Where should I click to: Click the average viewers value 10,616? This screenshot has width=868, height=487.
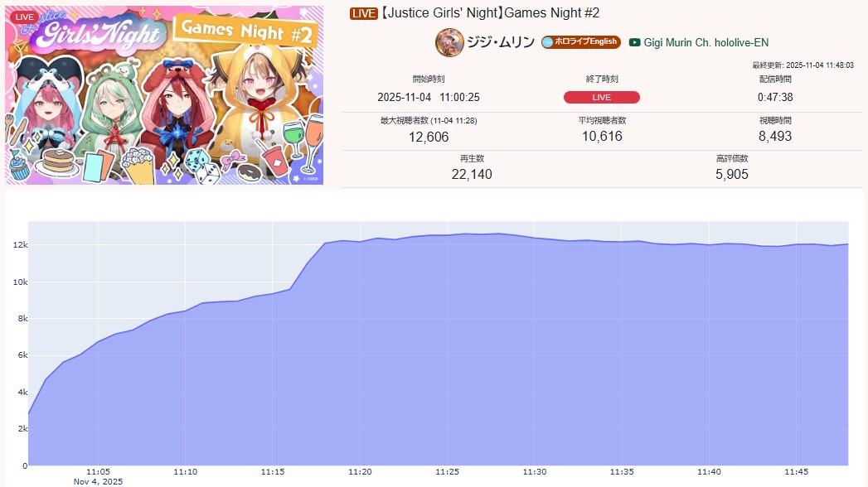[602, 136]
